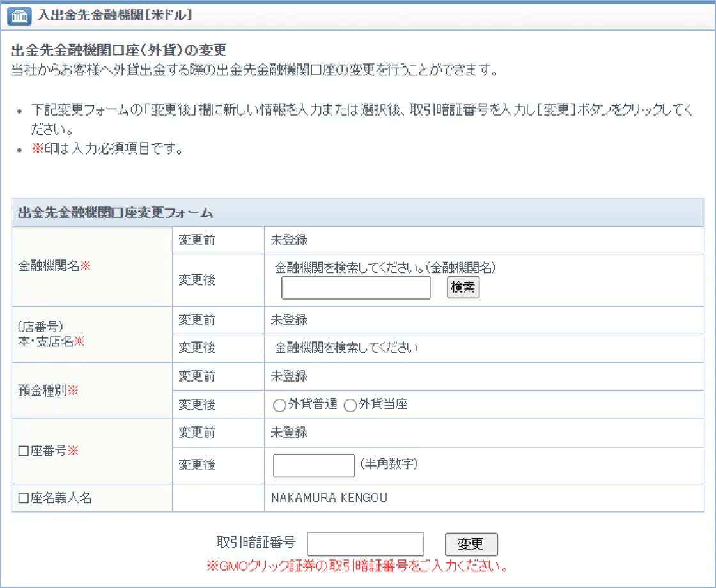The height and width of the screenshot is (588, 716).
Task: Click the 口座番号 row label
Action: pyautogui.click(x=49, y=451)
